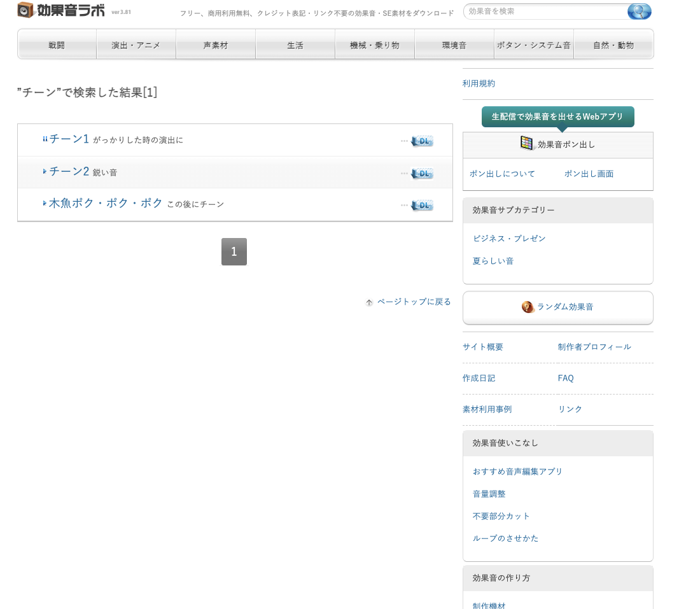Open 夏らしい音 subcategory
Viewport: 700px width, 609px height.
click(x=493, y=261)
